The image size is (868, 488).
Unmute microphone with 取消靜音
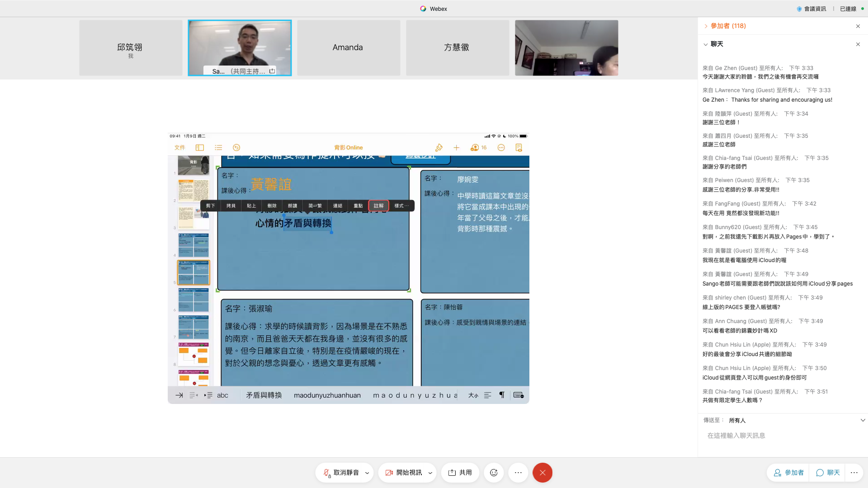pyautogui.click(x=341, y=473)
